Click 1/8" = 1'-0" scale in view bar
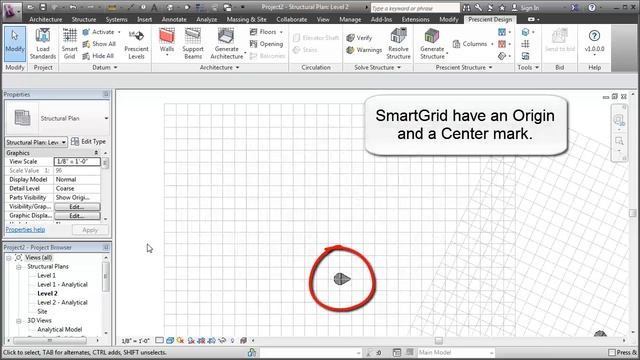This screenshot has height=360, width=640. click(136, 341)
